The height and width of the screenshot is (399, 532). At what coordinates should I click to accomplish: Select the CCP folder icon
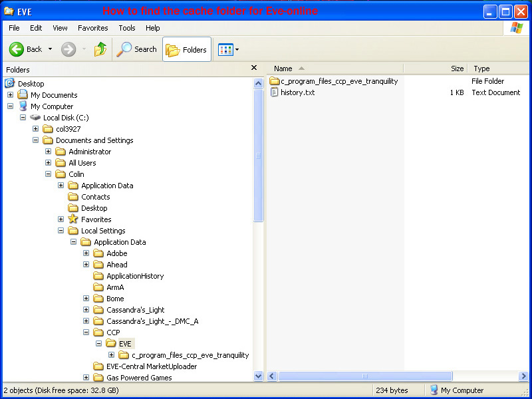(98, 332)
